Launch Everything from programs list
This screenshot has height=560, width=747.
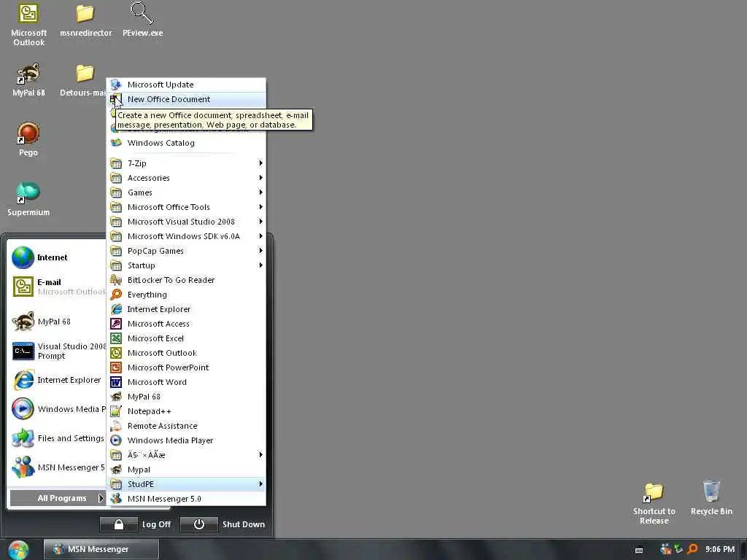point(186,295)
